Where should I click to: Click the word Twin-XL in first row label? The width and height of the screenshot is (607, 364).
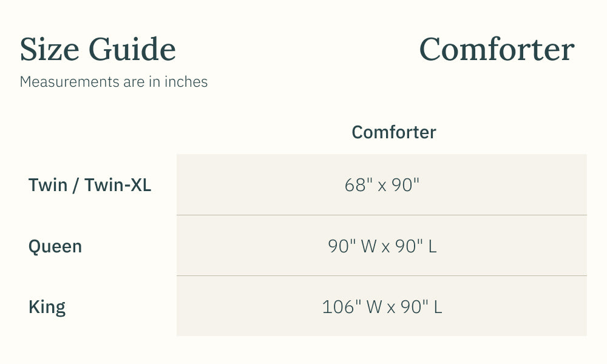click(118, 185)
